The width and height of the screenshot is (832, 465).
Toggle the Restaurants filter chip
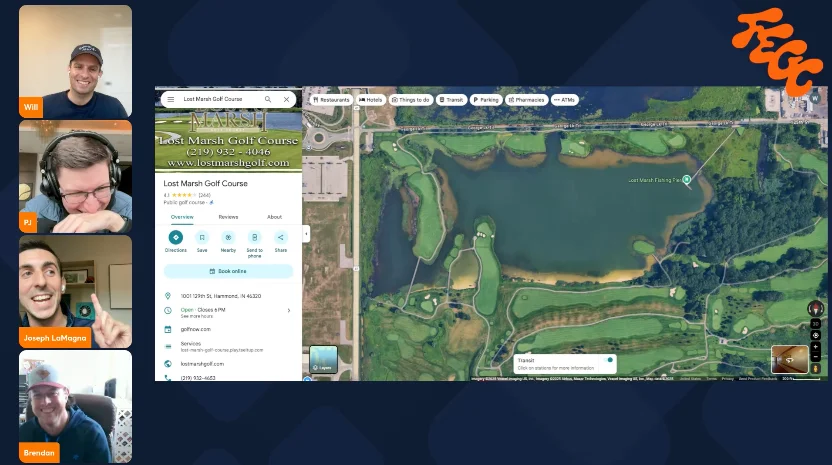coord(331,100)
